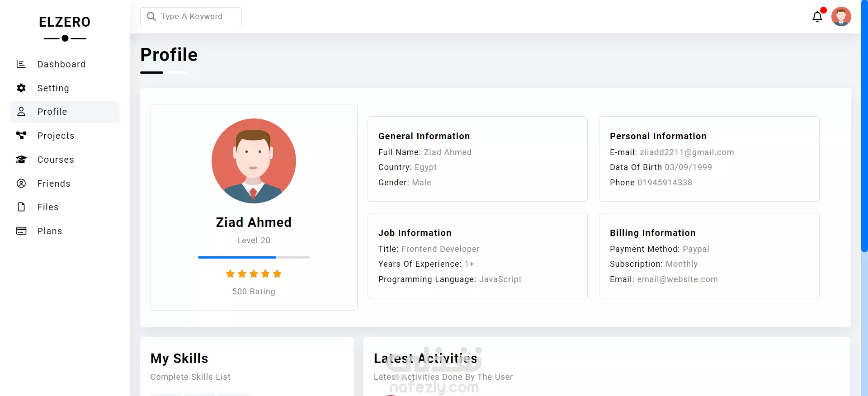The height and width of the screenshot is (396, 868).
Task: Click the Friends circle-user icon
Action: [x=21, y=183]
